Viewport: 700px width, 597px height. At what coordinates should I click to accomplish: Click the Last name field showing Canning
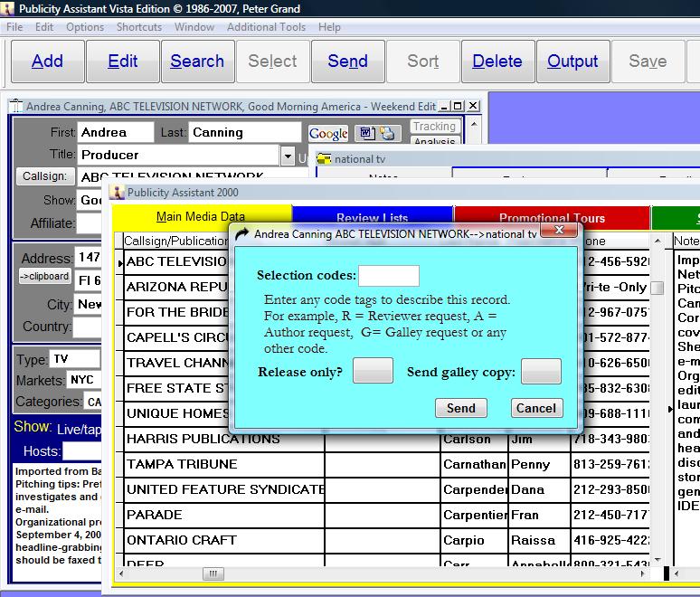(244, 133)
